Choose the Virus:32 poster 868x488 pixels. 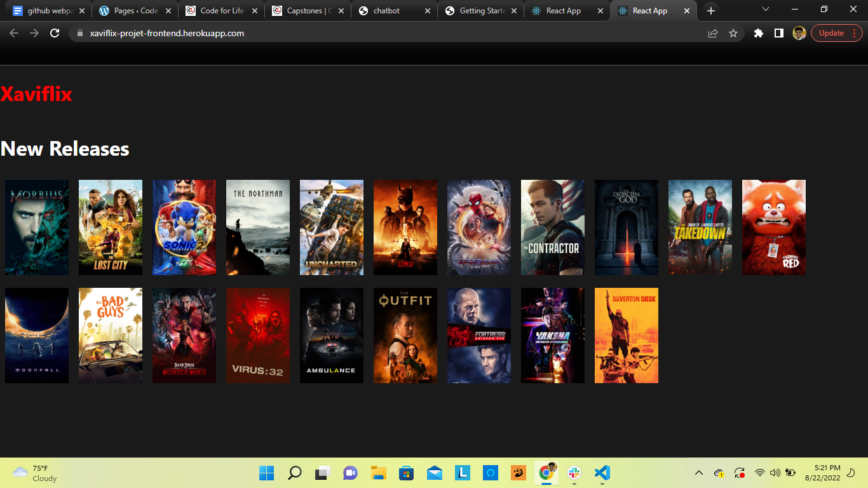tap(258, 335)
